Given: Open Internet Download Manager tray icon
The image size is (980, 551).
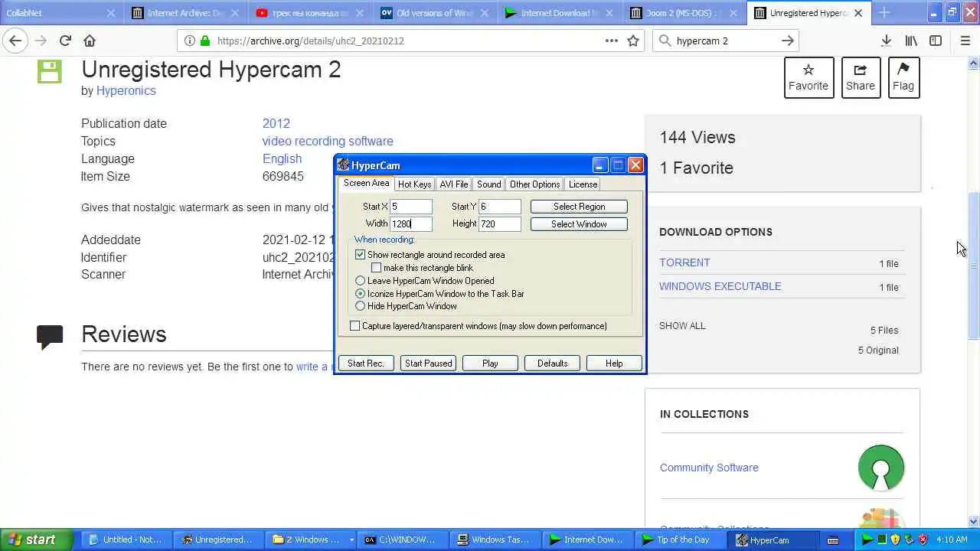Looking at the screenshot, I should click(x=867, y=540).
